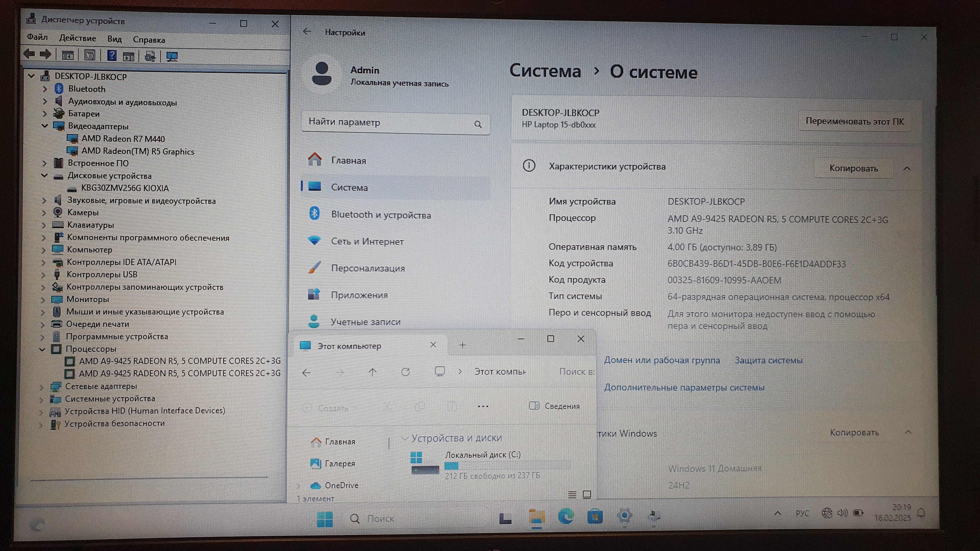
Task: Select Персонализация in settings sidebar
Action: pyautogui.click(x=367, y=268)
